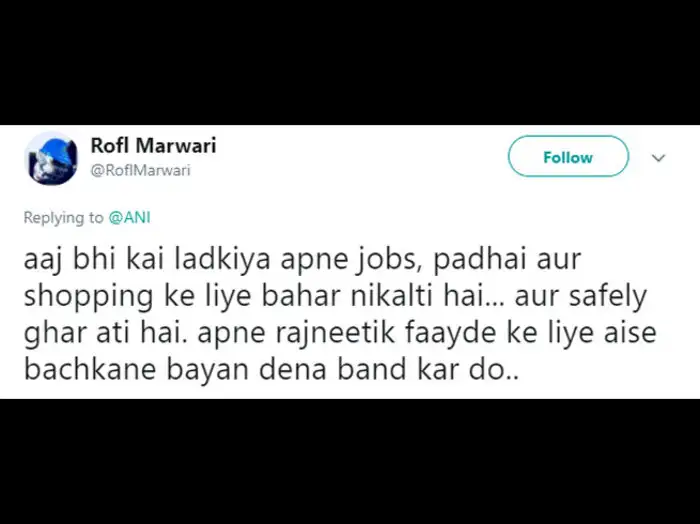700x524 pixels.
Task: Click the black bar above the tweet
Action: [x=350, y=62]
